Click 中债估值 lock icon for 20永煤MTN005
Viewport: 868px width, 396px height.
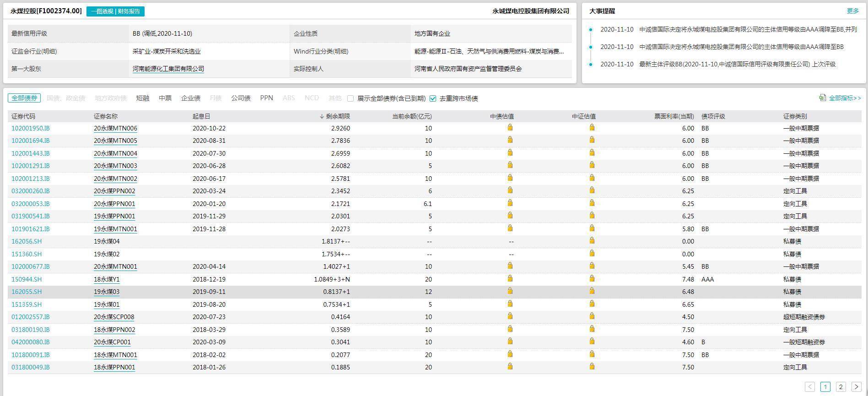pos(510,140)
